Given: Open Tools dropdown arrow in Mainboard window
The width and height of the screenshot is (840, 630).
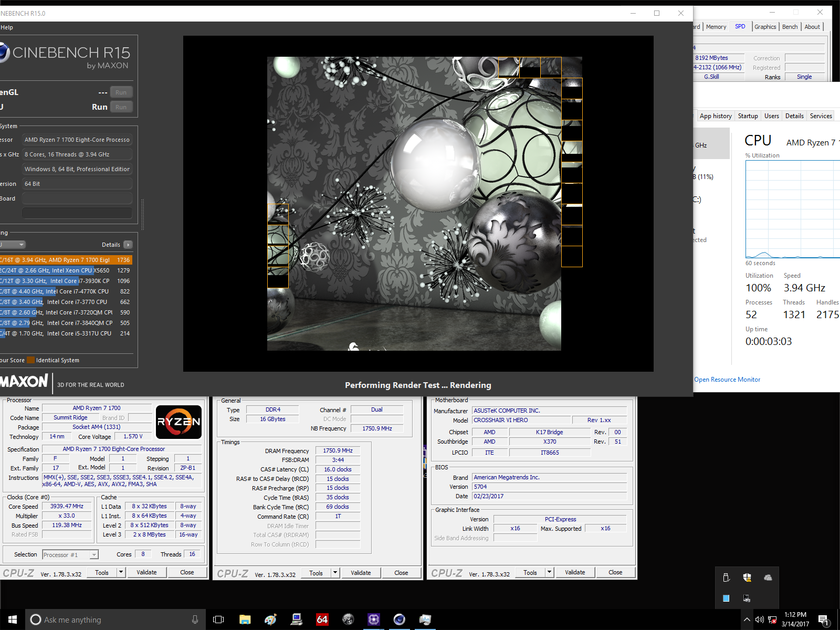Looking at the screenshot, I should (549, 572).
